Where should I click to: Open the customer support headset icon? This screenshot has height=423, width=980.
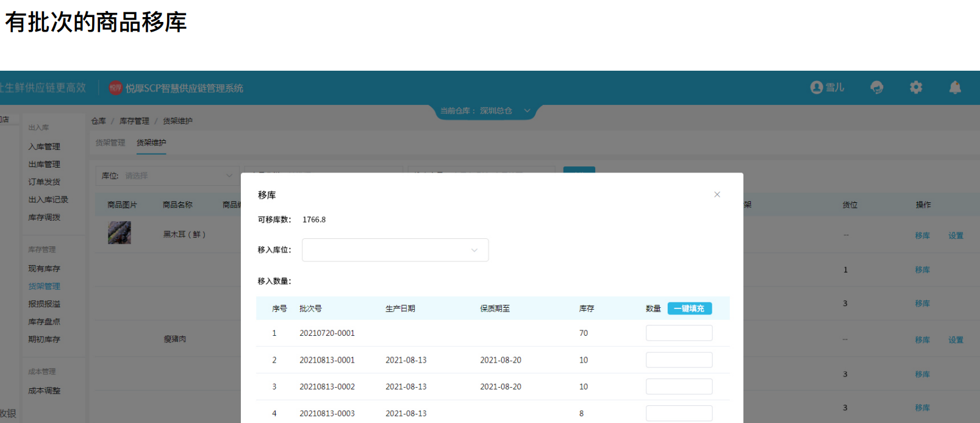[876, 87]
